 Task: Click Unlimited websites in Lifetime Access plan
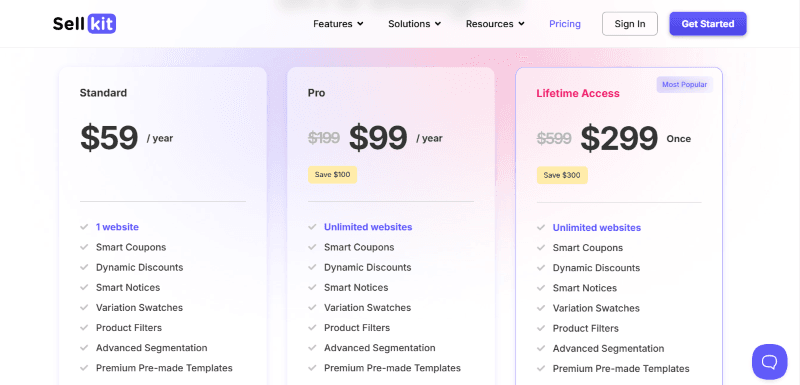596,228
